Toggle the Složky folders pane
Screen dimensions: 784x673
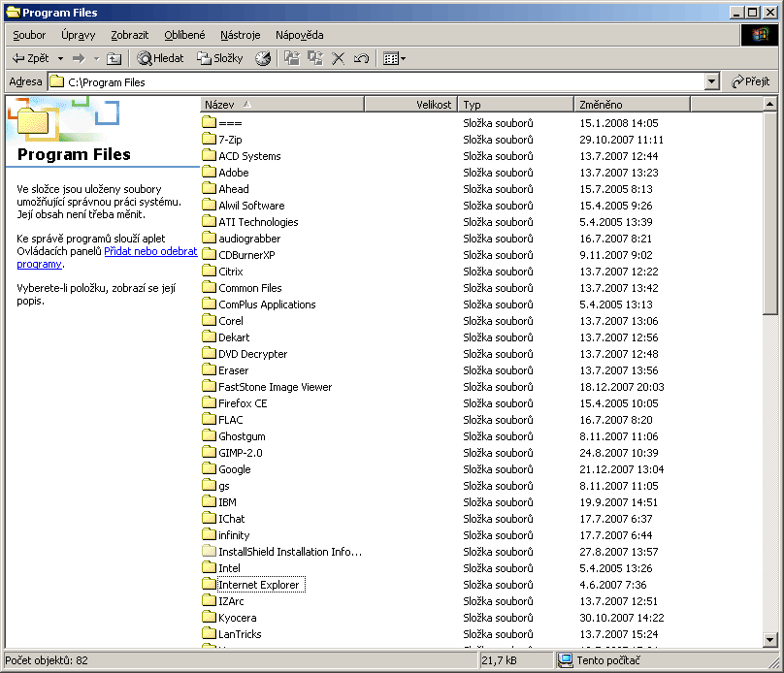pos(220,58)
